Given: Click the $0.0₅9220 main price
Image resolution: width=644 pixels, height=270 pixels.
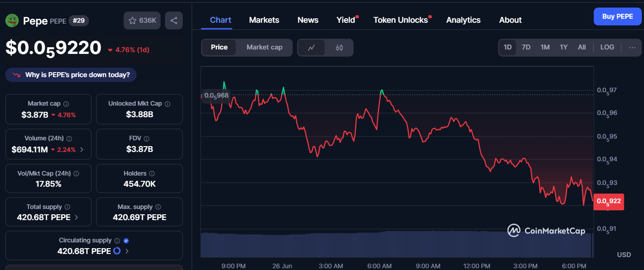Looking at the screenshot, I should 53,49.
